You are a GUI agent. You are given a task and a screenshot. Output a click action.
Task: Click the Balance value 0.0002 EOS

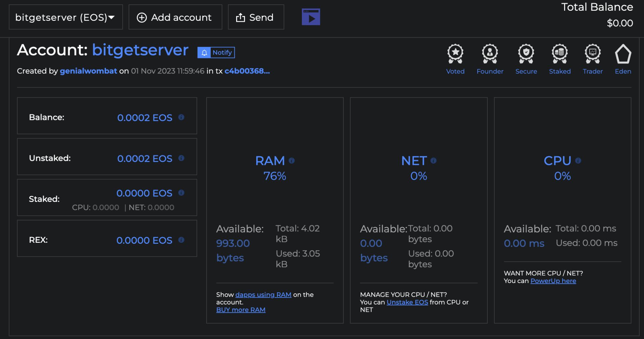[145, 118]
